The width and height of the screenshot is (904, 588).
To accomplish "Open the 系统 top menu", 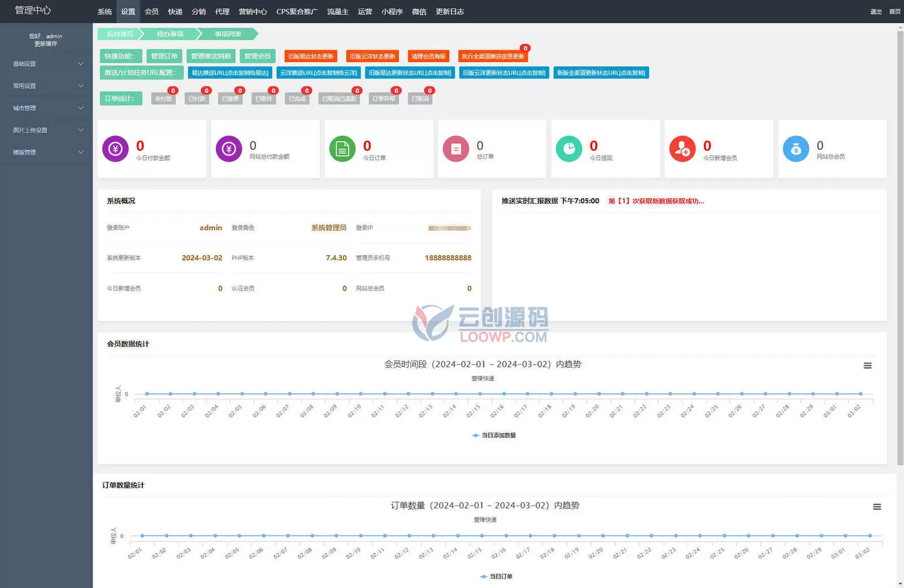I will 105,11.
